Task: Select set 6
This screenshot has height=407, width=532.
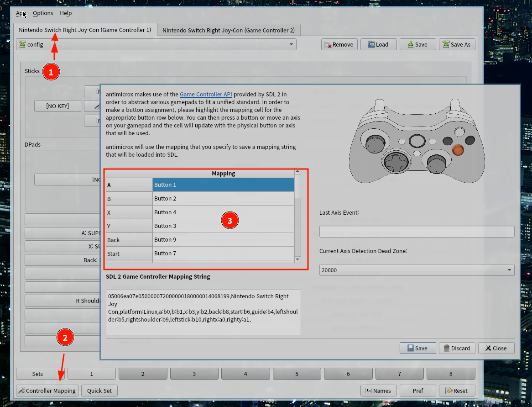Action: (348, 374)
